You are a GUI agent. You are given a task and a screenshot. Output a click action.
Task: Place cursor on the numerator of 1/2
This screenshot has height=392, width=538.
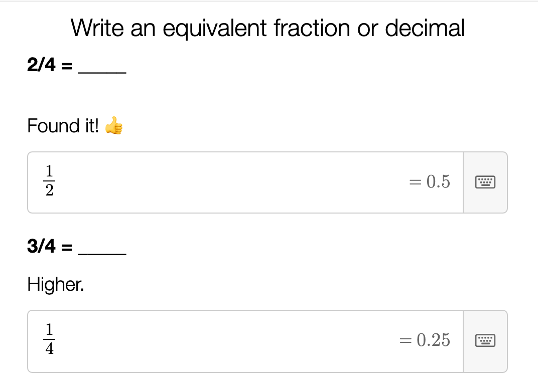click(49, 171)
